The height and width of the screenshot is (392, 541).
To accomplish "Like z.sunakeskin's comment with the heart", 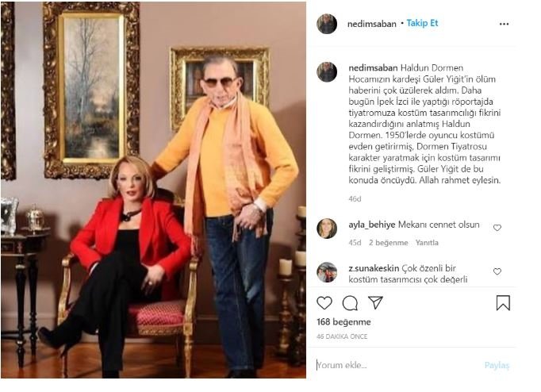I will 497,271.
